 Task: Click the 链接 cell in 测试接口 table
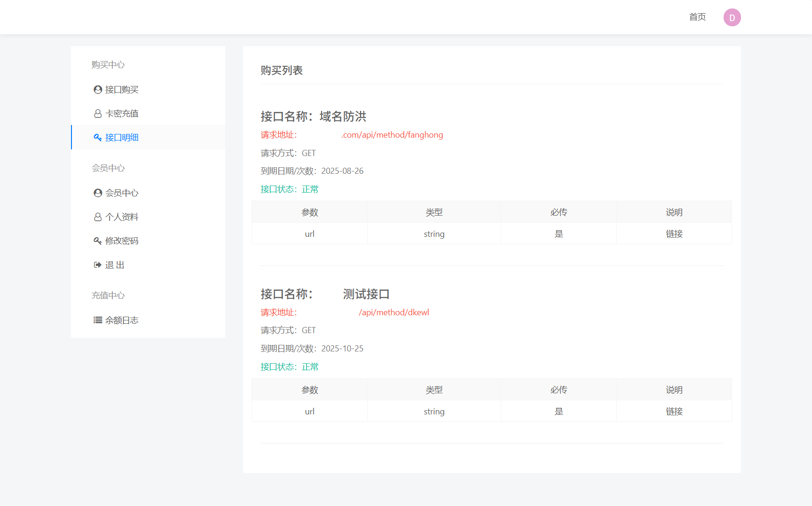[x=674, y=411]
